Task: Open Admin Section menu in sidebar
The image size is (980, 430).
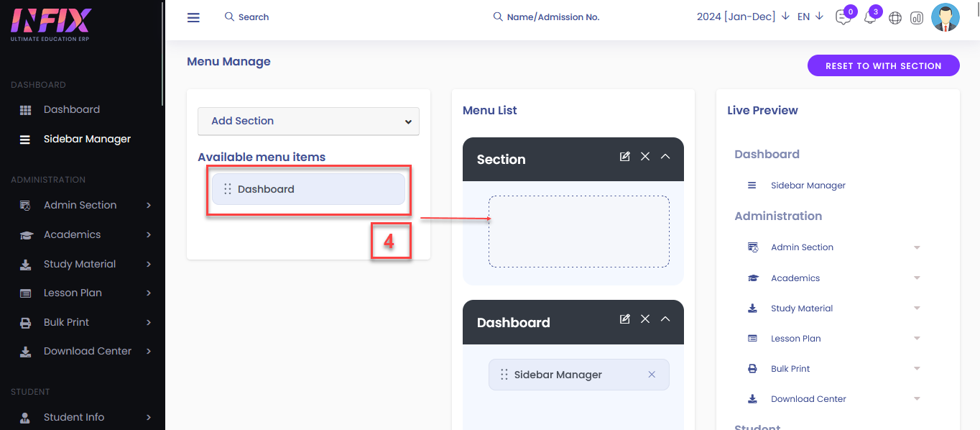Action: [x=80, y=206]
